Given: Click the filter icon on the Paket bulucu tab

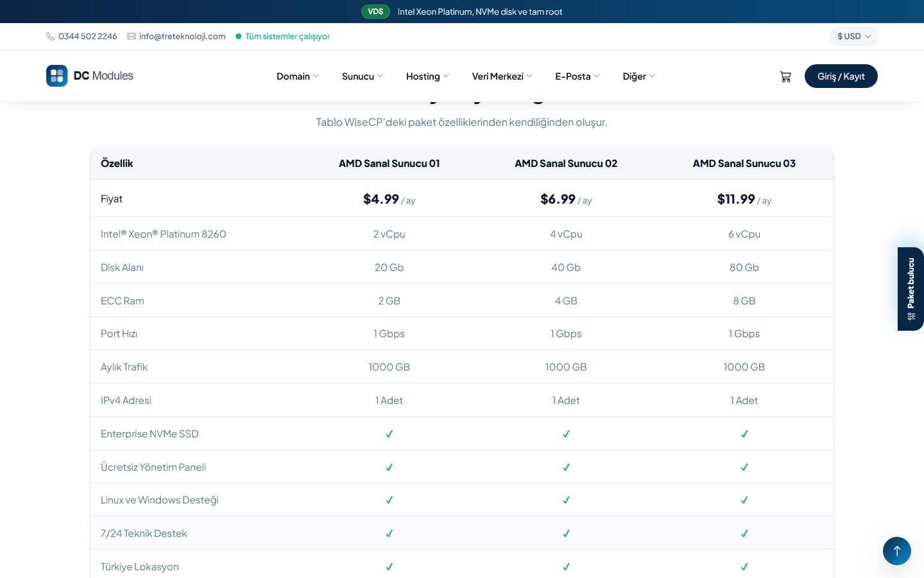Looking at the screenshot, I should coord(911,316).
